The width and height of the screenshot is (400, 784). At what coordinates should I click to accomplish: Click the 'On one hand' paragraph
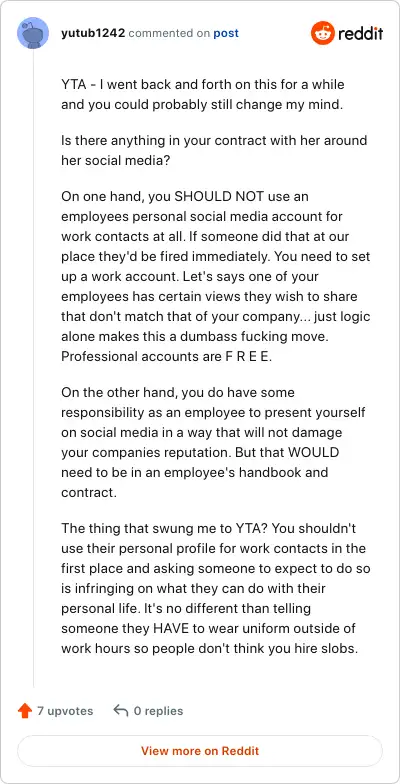click(216, 276)
